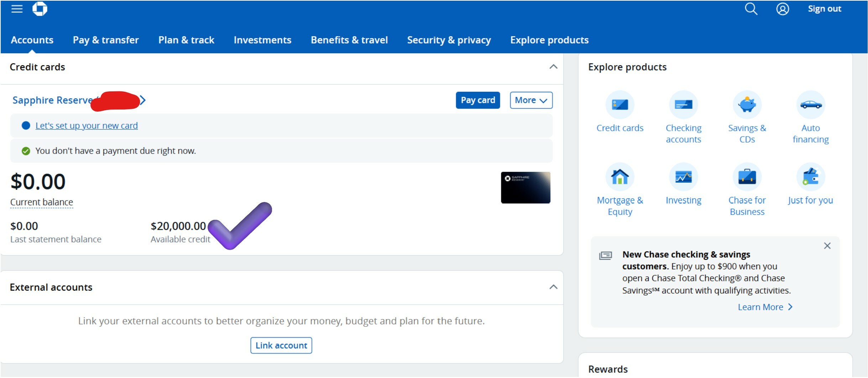Click the $20,000.00 available credit value
The height and width of the screenshot is (378, 868).
coord(178,226)
